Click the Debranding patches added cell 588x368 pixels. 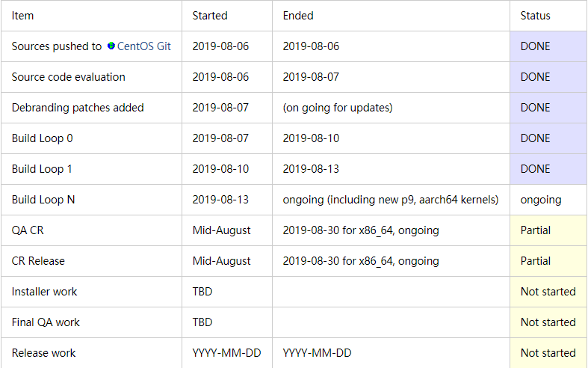[91, 108]
